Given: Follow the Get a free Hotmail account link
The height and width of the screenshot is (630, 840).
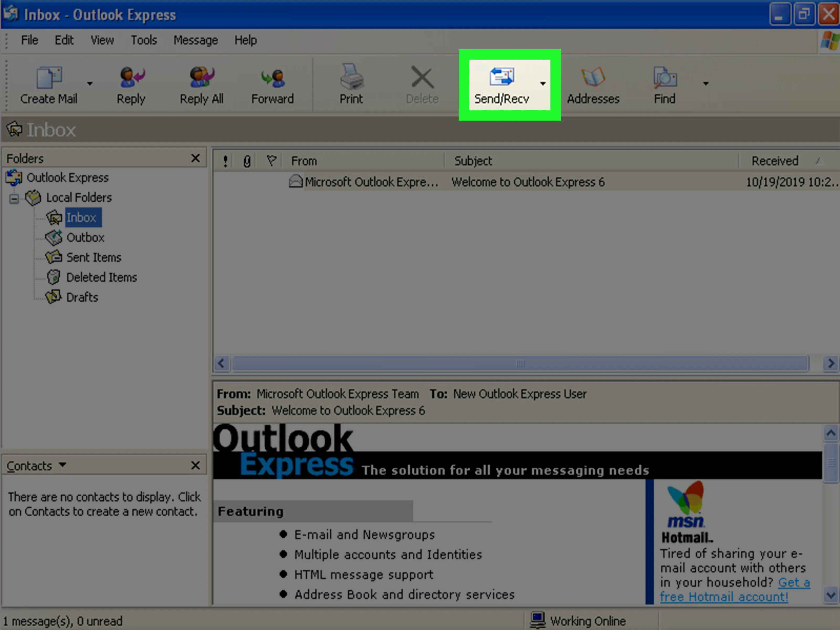Looking at the screenshot, I should (x=735, y=590).
